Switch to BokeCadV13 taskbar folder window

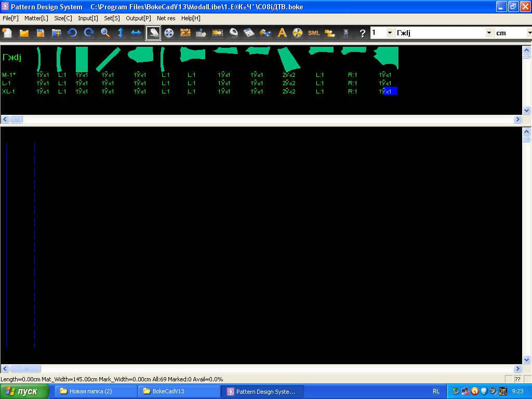[179, 392]
